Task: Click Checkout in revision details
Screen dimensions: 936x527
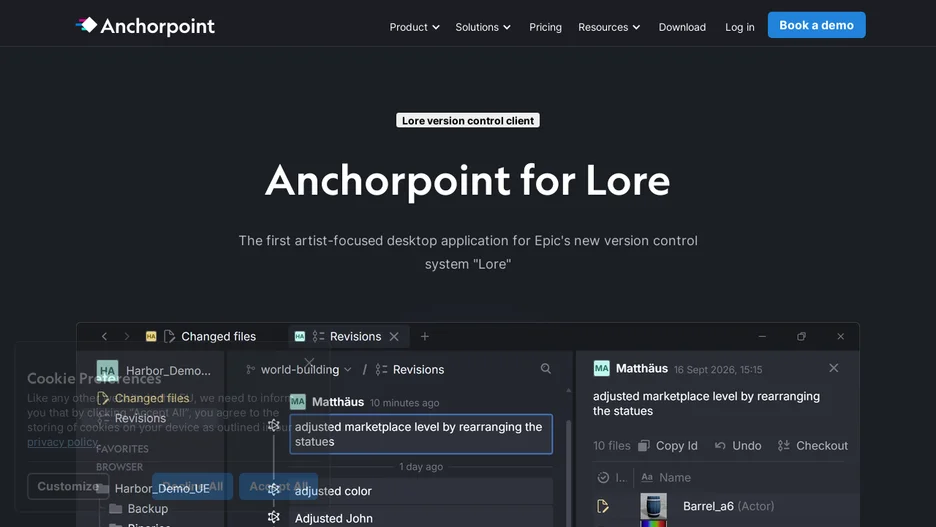Action: 812,446
